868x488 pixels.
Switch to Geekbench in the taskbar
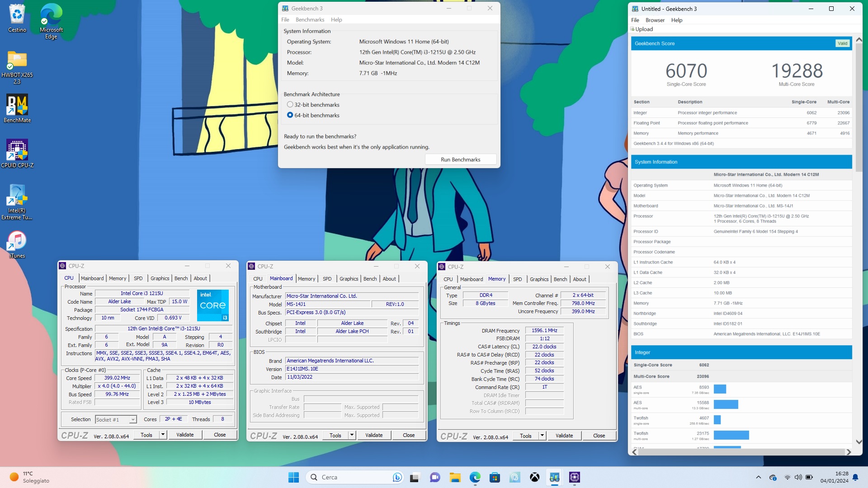[x=554, y=477]
